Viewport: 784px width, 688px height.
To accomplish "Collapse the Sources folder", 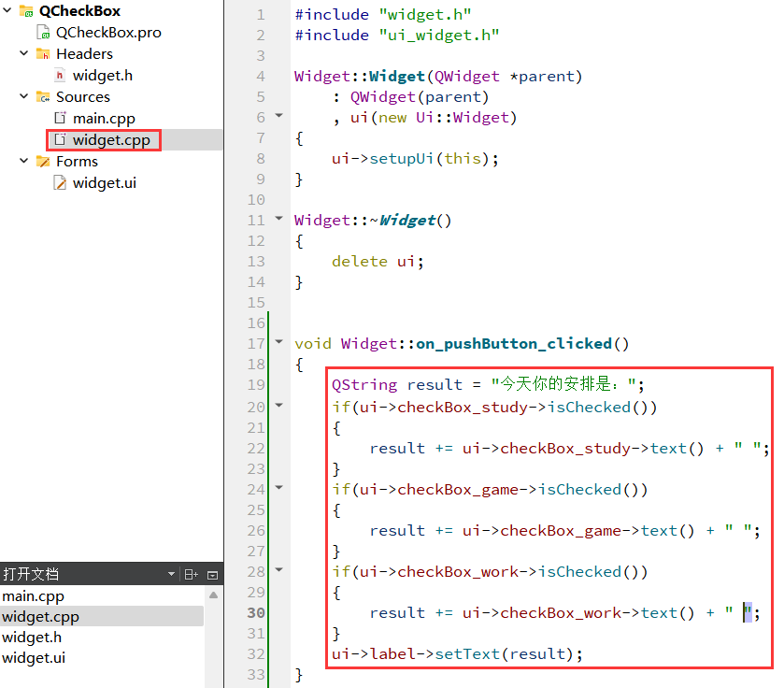I will pos(23,96).
